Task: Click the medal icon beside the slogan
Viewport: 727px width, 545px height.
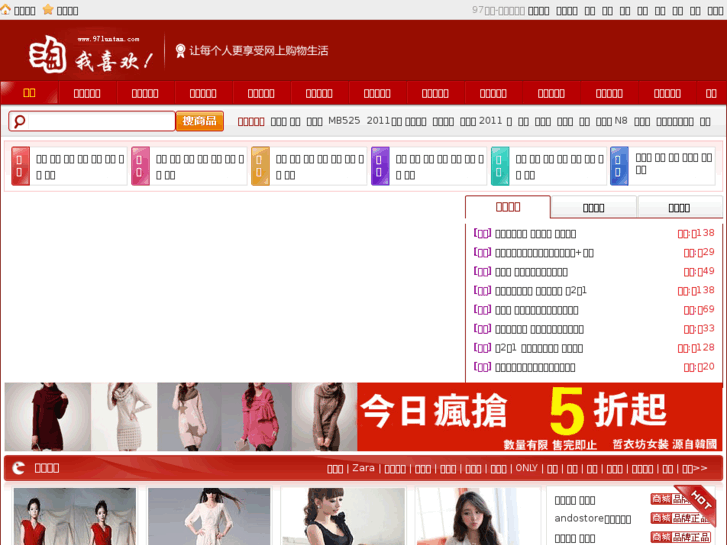Action: pos(180,51)
